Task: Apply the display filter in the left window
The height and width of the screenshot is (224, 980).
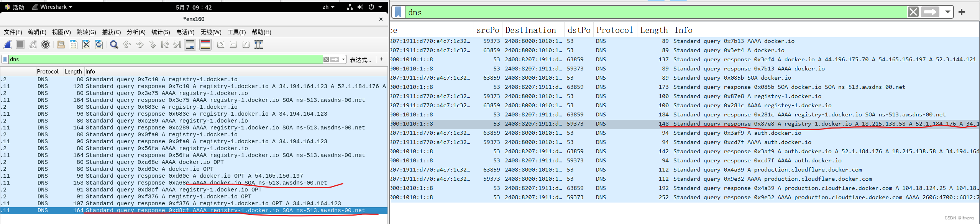Action: 335,59
